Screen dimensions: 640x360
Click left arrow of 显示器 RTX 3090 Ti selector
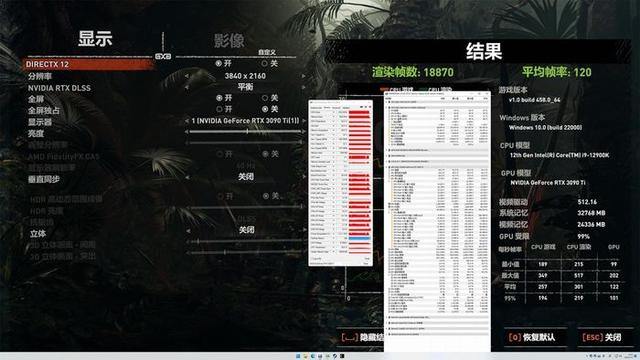(x=187, y=121)
